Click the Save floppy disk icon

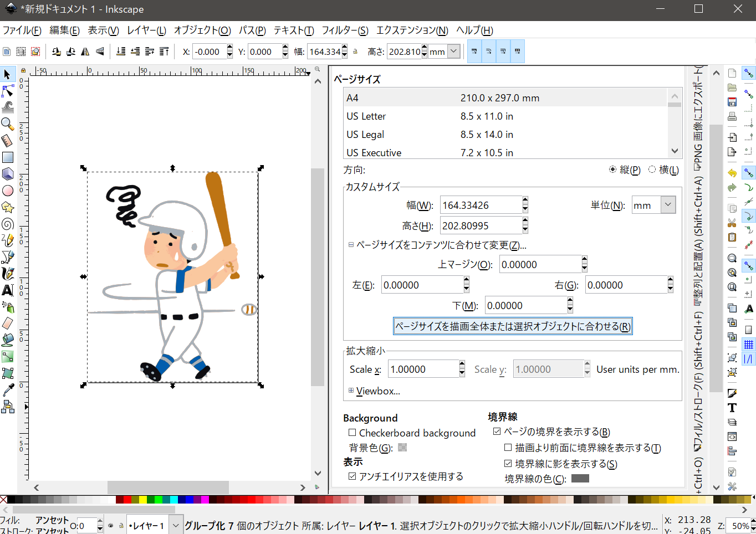(x=732, y=102)
